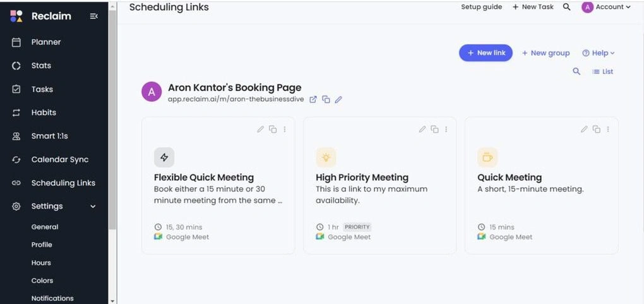644x304 pixels.
Task: Collapse the Settings section chevron
Action: (x=93, y=207)
